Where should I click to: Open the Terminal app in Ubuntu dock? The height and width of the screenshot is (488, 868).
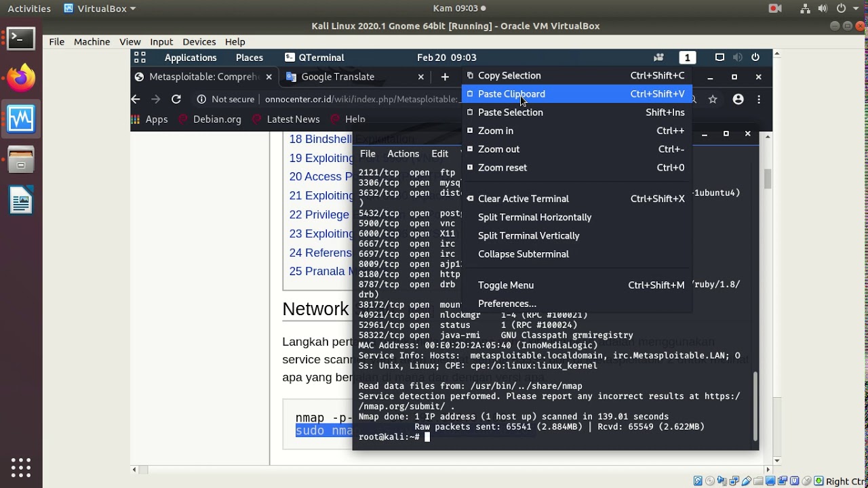[21, 39]
